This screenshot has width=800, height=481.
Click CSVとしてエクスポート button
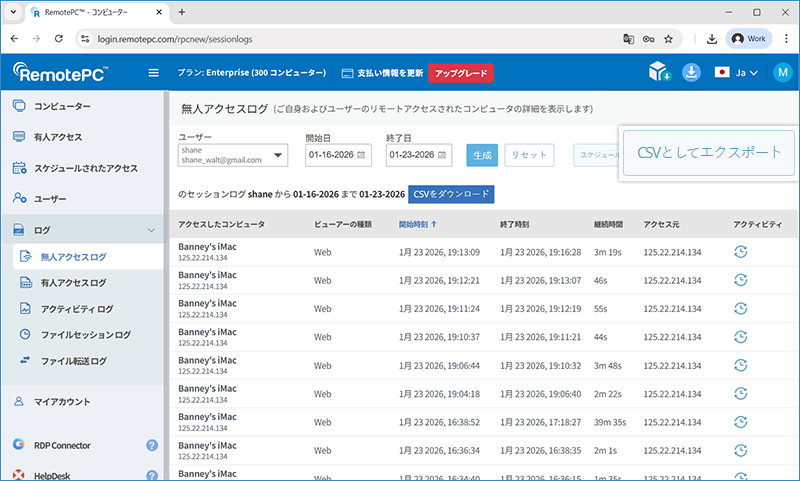[x=709, y=153]
